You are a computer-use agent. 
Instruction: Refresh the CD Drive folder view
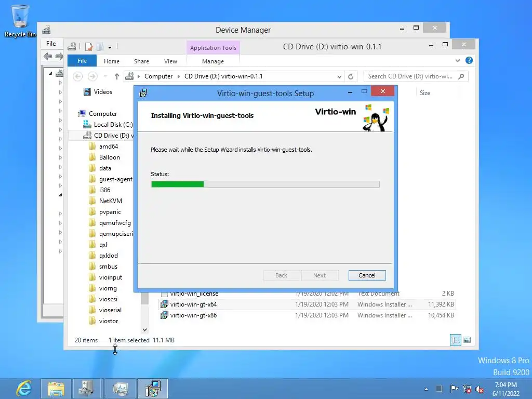pyautogui.click(x=351, y=76)
